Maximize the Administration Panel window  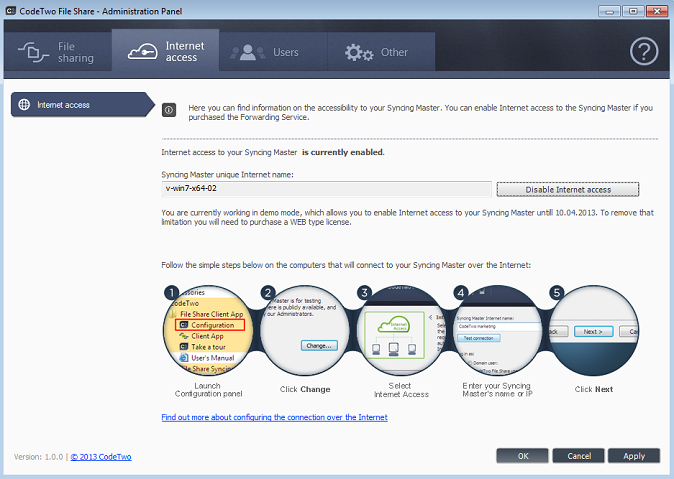pos(633,11)
